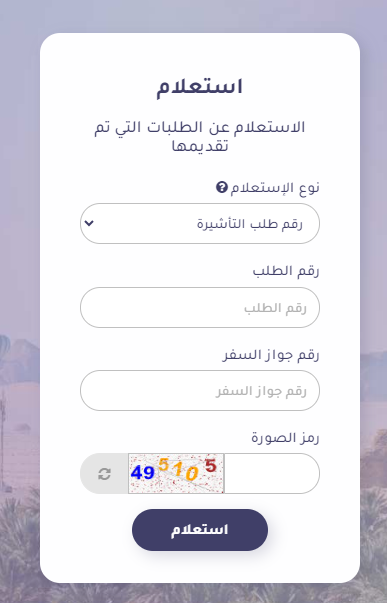
Task: Click the question-mark help icon beside نوع الإستعلام
Action: 222,188
